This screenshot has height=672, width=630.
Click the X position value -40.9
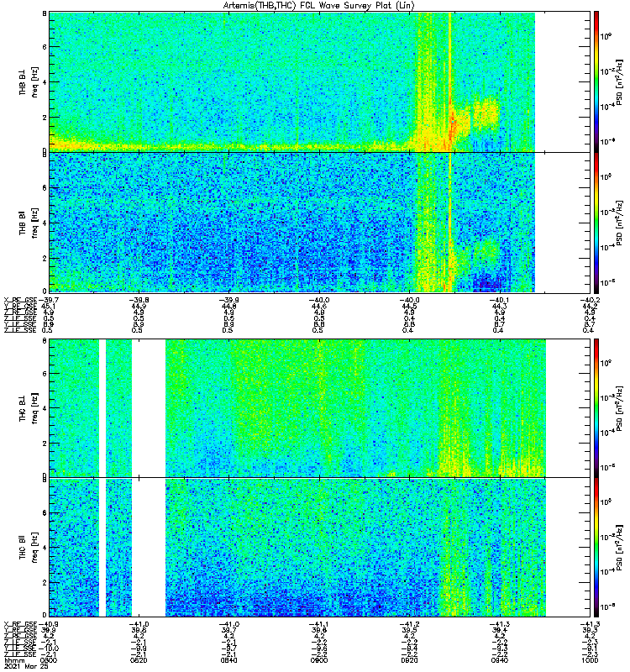coord(49,624)
